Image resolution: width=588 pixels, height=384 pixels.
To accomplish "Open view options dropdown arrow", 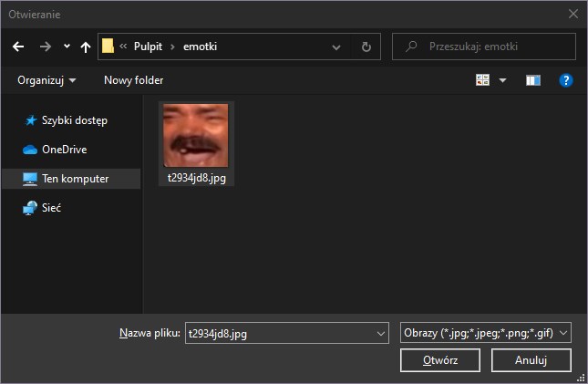I will point(503,80).
